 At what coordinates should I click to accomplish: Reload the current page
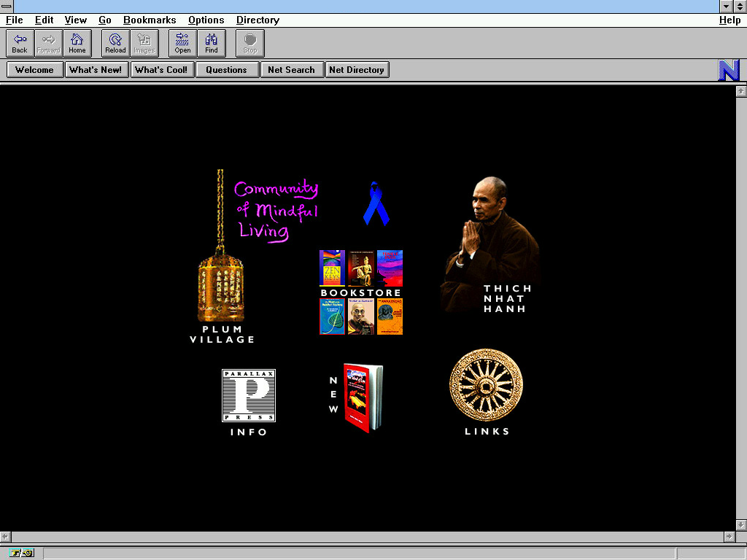[x=115, y=43]
